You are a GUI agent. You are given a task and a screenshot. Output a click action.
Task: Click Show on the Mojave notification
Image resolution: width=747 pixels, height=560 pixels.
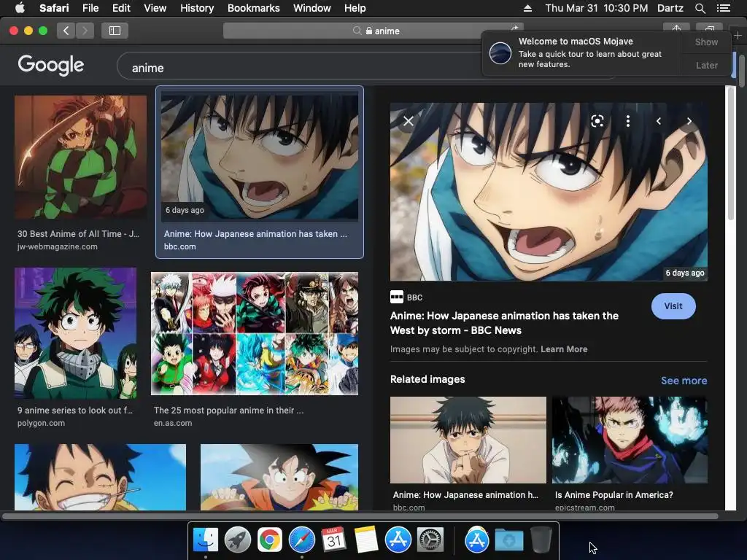coord(706,42)
